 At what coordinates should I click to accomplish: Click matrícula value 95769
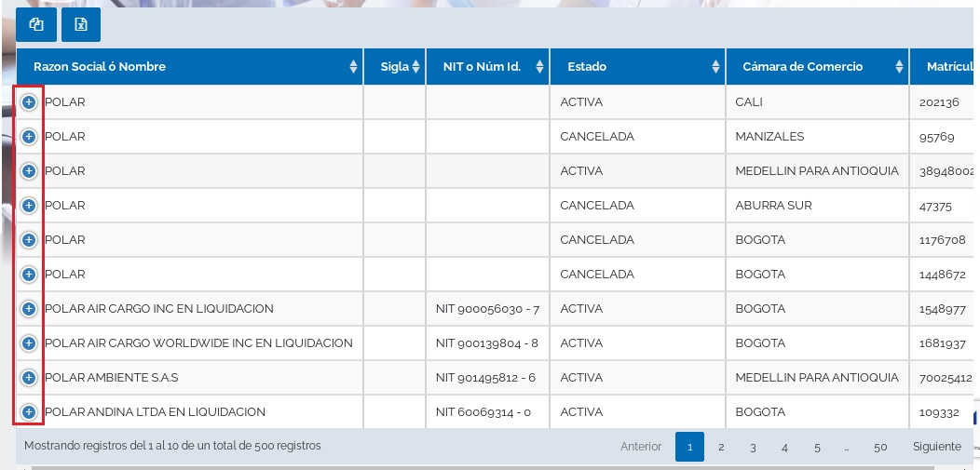tap(937, 137)
